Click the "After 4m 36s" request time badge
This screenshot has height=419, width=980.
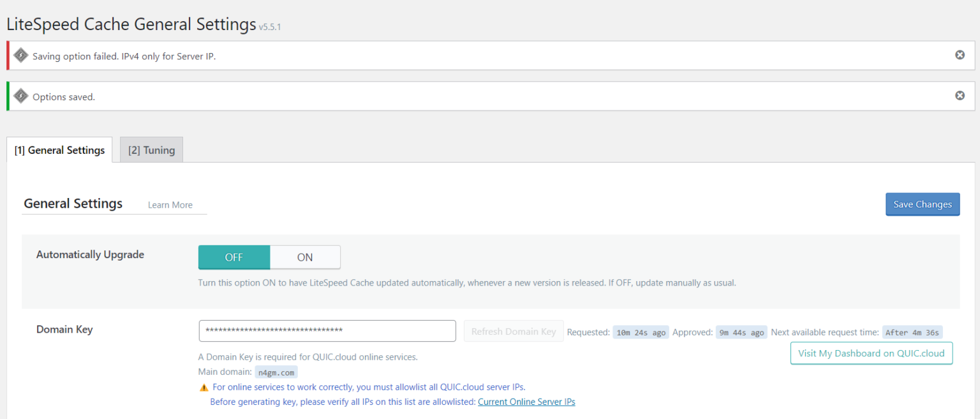pos(914,331)
